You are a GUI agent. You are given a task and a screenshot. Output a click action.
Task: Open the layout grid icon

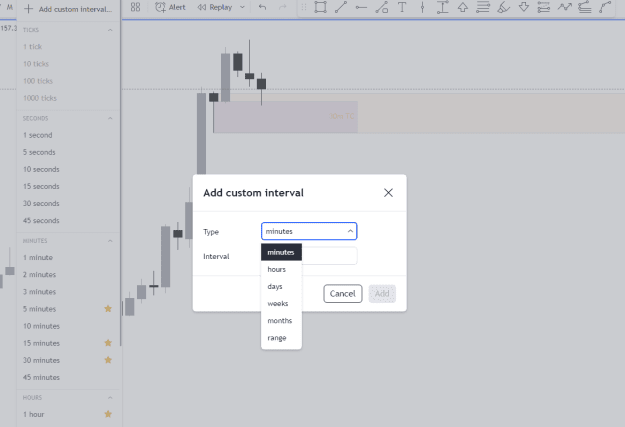coord(136,7)
